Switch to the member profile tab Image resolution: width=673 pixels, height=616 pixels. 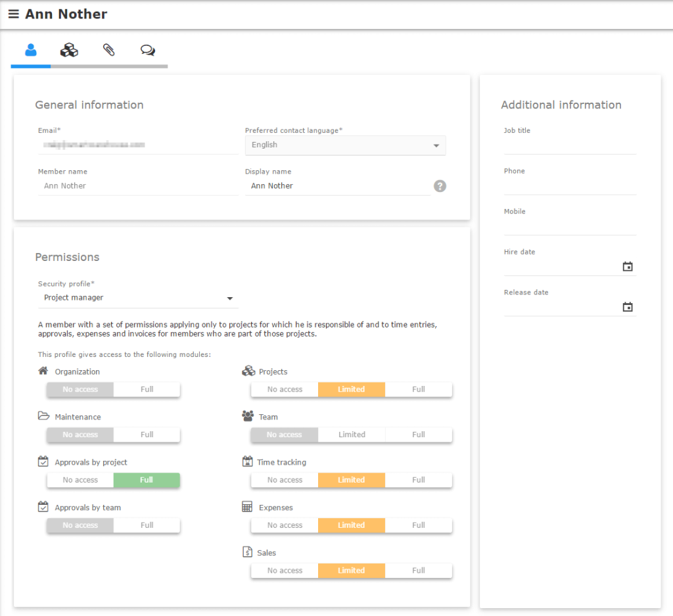[x=30, y=50]
